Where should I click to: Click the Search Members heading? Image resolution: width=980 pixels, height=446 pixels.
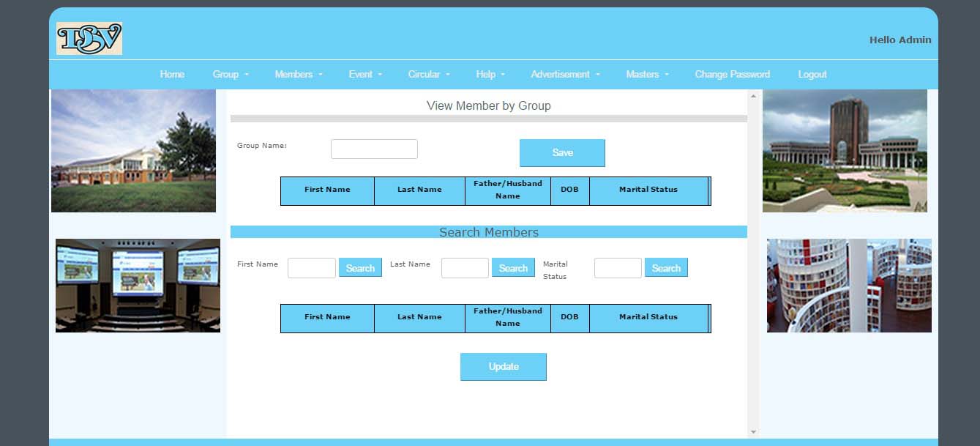[x=489, y=232]
